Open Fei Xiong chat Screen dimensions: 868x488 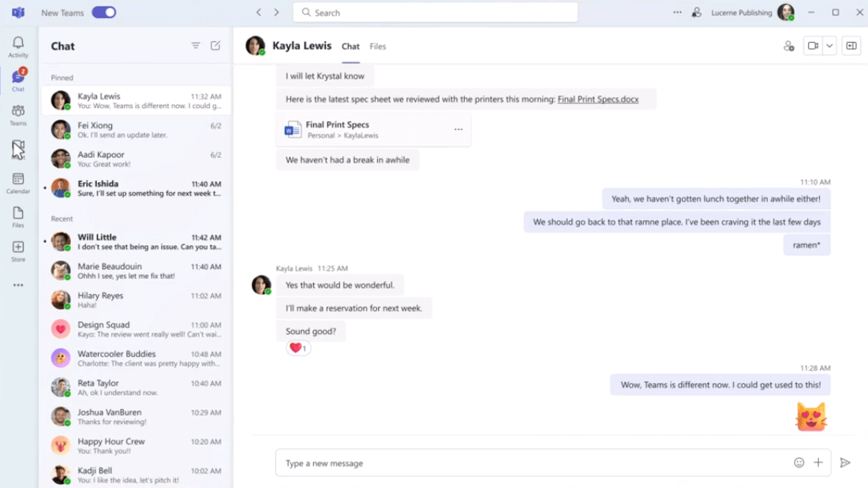click(x=137, y=130)
